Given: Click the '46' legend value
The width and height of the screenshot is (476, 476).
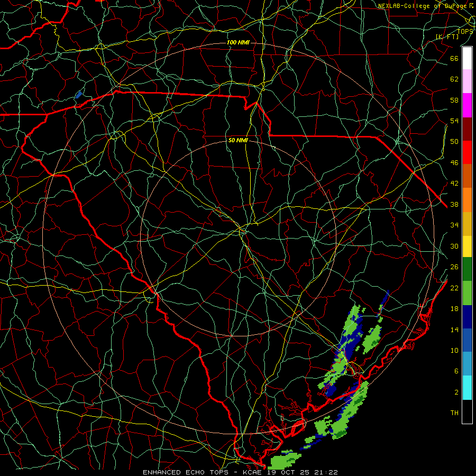Looking at the screenshot, I should tap(454, 163).
